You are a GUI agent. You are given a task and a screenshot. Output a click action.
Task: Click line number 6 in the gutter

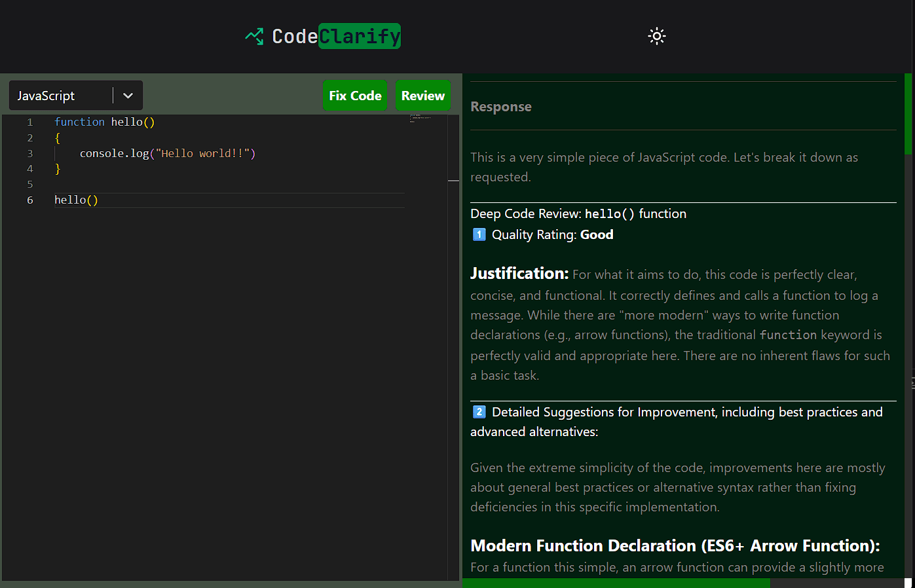(x=29, y=200)
